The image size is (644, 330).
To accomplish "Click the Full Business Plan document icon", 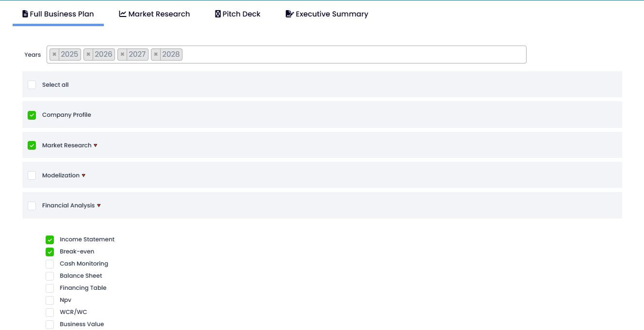I will (x=25, y=14).
